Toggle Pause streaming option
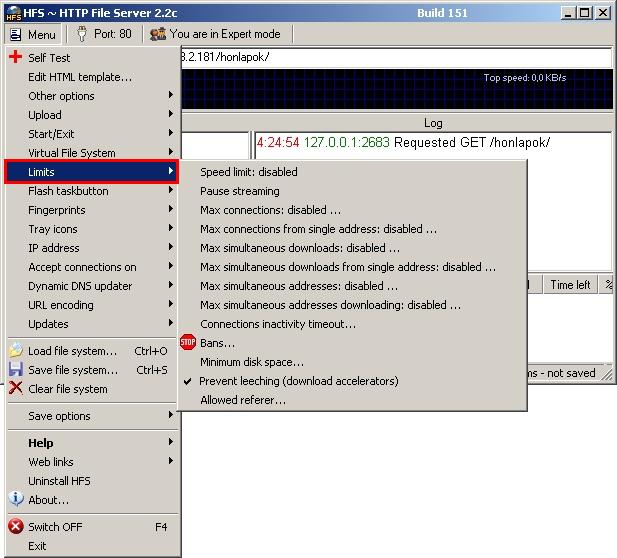 coord(352,191)
